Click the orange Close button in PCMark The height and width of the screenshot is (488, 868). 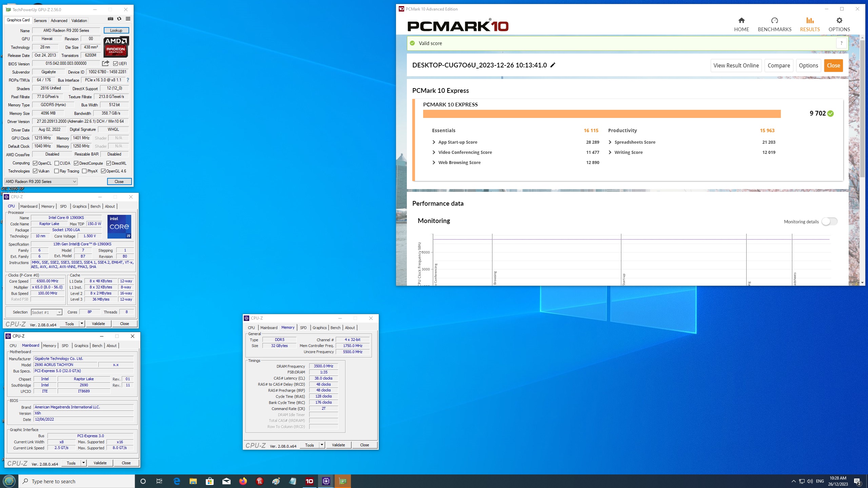pyautogui.click(x=833, y=65)
